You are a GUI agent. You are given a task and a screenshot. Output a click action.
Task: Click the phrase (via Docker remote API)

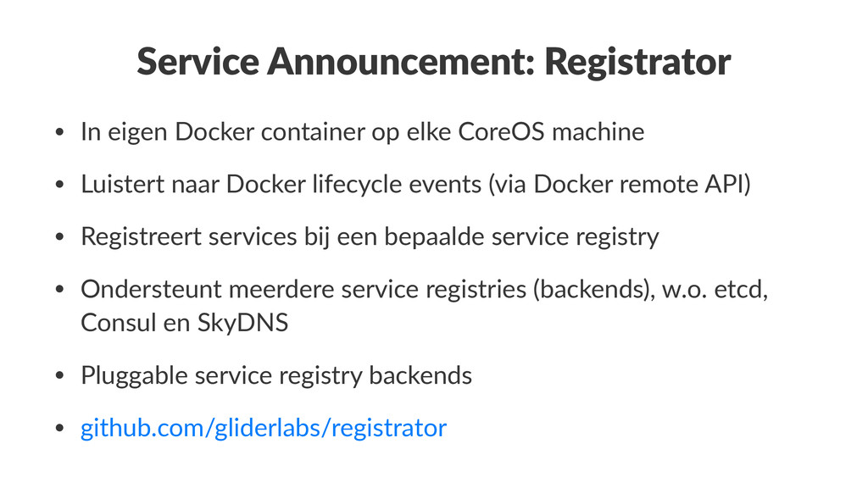(620, 185)
